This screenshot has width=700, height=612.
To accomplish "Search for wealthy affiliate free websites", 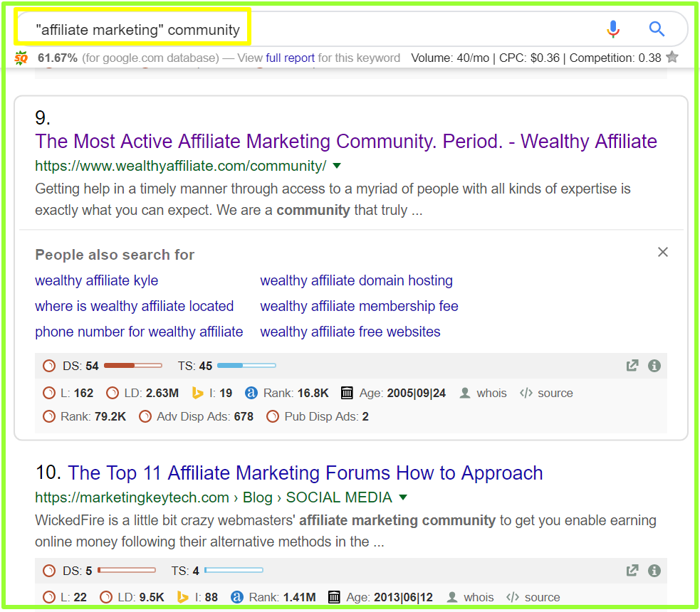I will [350, 332].
